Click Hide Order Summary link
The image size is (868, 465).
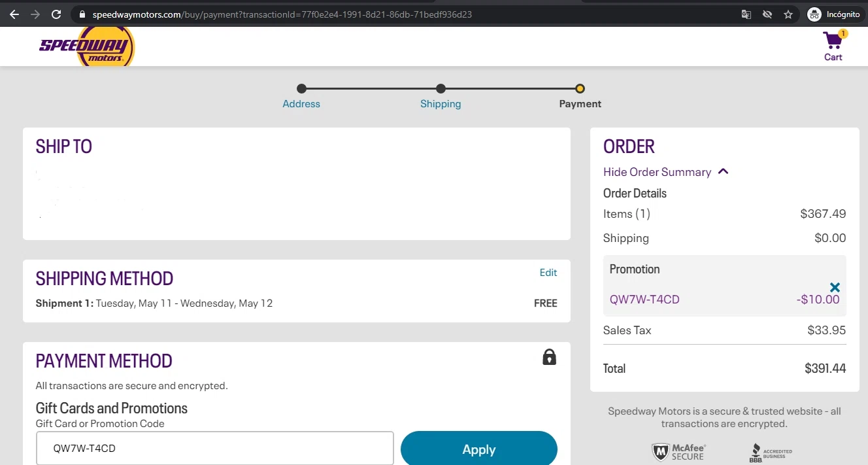coord(657,172)
